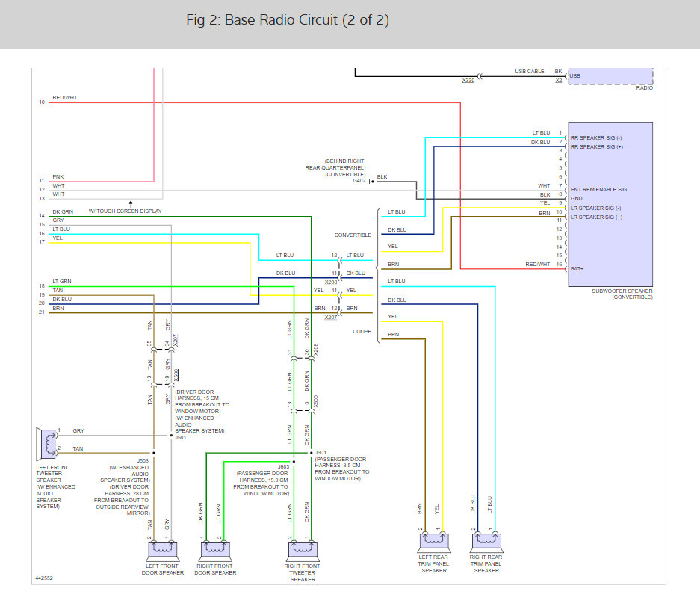The image size is (700, 606).
Task: Click 'RR SPEAKER SIG (-)' pin label
Action: 596,138
